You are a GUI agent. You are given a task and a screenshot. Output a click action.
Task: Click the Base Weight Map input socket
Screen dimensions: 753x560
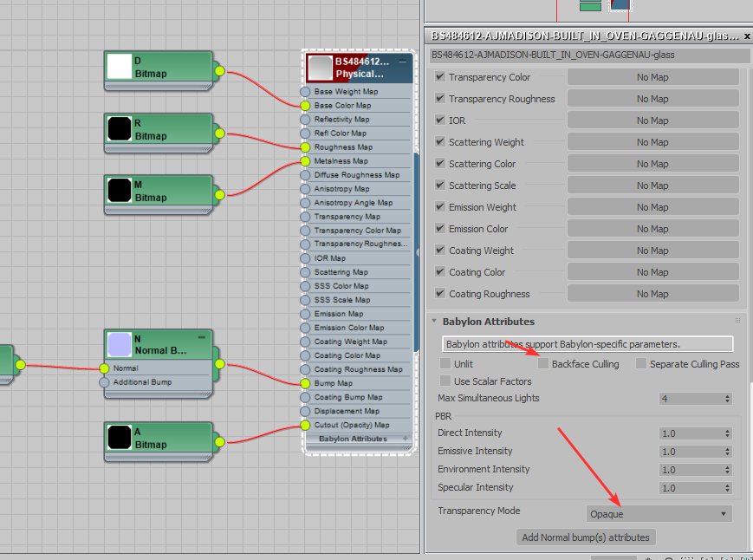[x=305, y=92]
